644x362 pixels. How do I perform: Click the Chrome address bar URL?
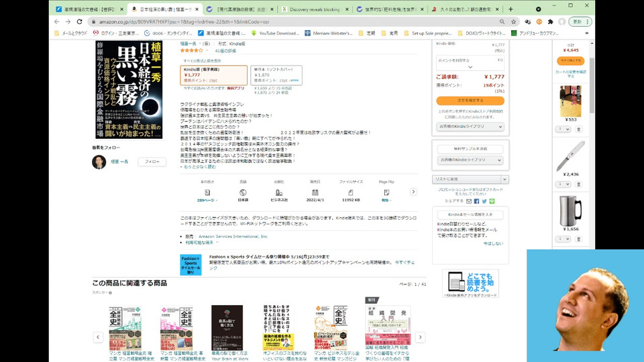click(184, 21)
